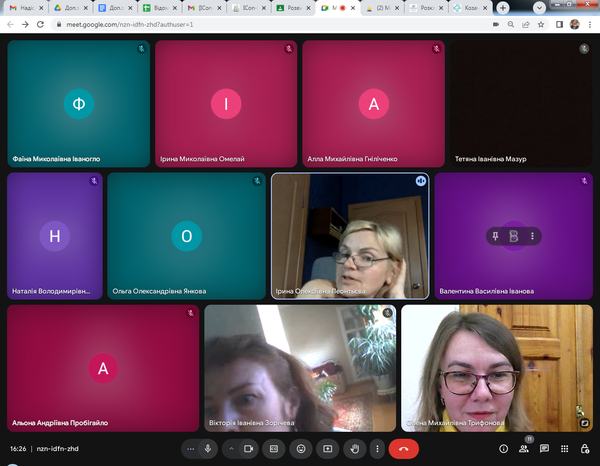Open the emoji reactions picker

point(300,449)
